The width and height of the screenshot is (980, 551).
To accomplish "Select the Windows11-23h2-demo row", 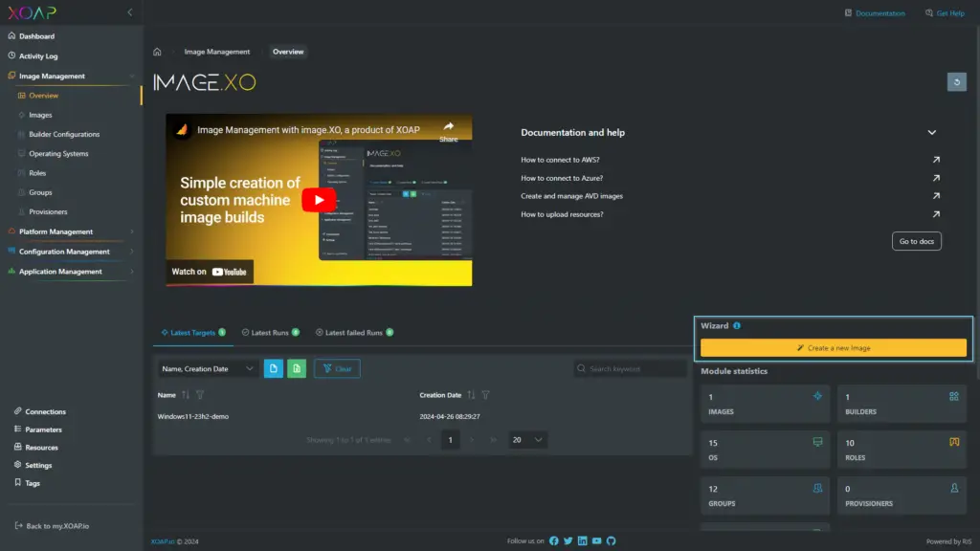I will pyautogui.click(x=422, y=417).
